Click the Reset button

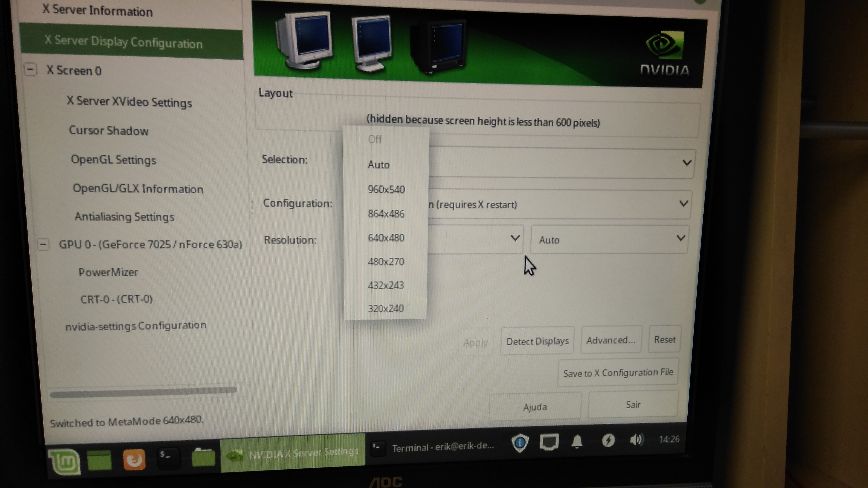click(665, 339)
